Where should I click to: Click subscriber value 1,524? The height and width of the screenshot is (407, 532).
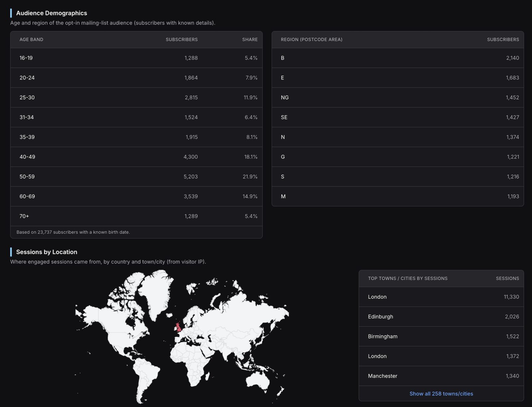[x=191, y=117]
